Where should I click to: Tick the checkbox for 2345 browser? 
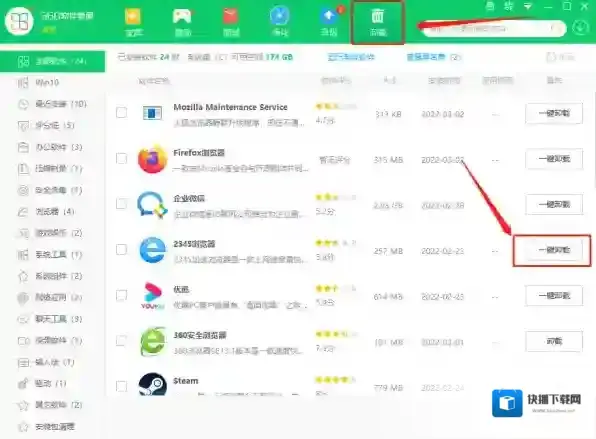pos(121,249)
